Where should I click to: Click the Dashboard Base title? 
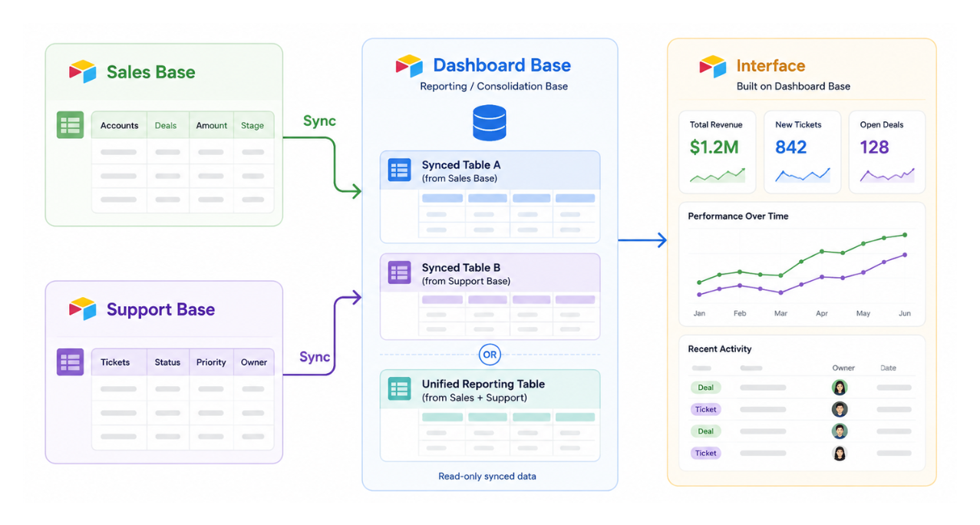pyautogui.click(x=502, y=65)
